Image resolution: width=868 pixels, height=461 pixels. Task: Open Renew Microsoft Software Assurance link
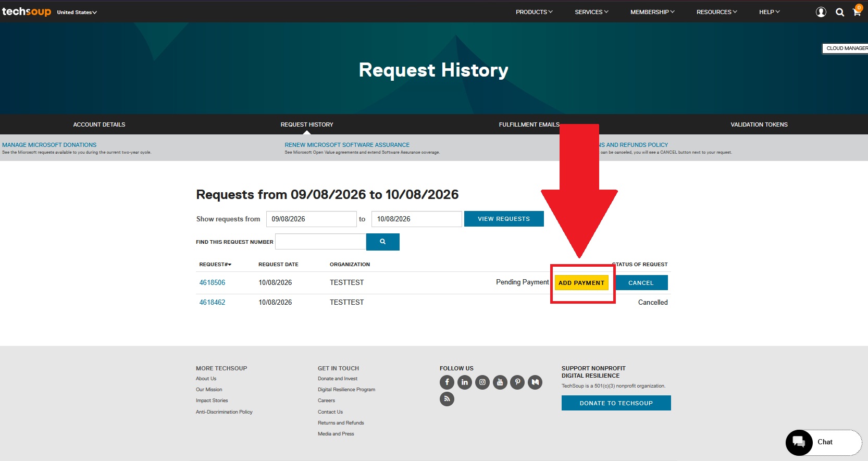[347, 145]
